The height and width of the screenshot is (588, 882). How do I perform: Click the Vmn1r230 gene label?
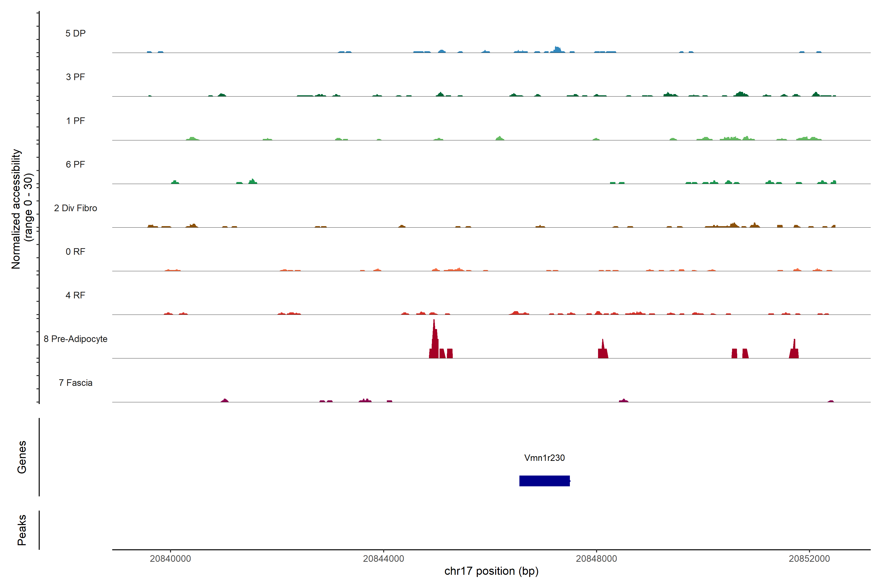click(x=544, y=458)
